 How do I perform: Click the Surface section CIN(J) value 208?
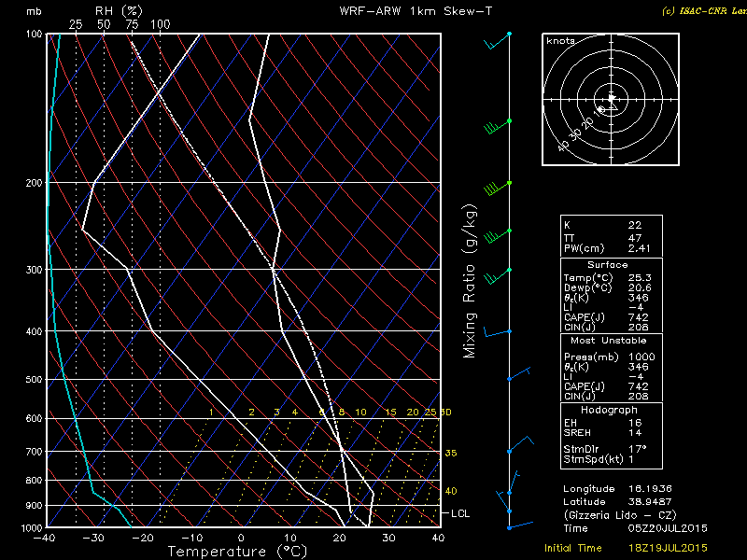(639, 328)
